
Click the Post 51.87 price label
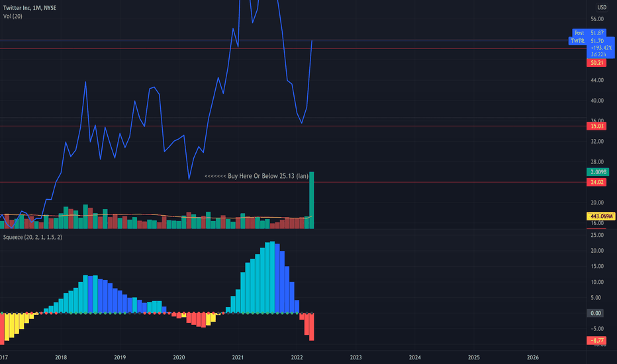tap(589, 33)
